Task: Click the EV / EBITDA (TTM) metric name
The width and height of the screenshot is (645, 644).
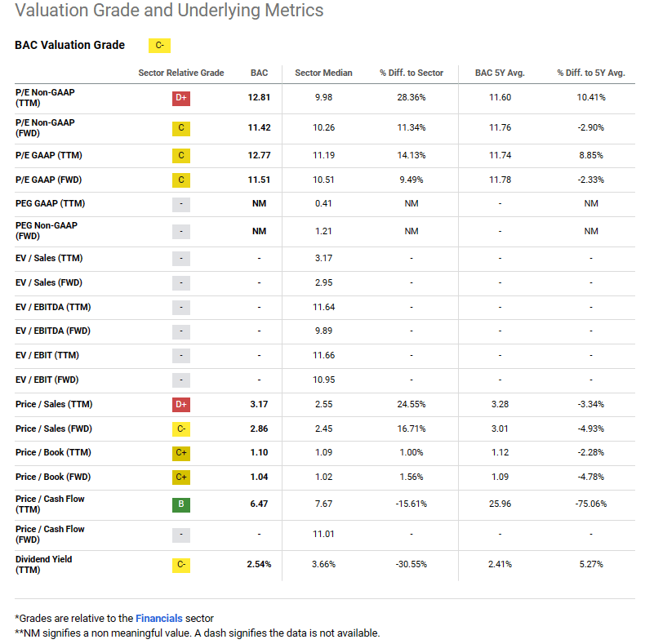Action: point(53,307)
